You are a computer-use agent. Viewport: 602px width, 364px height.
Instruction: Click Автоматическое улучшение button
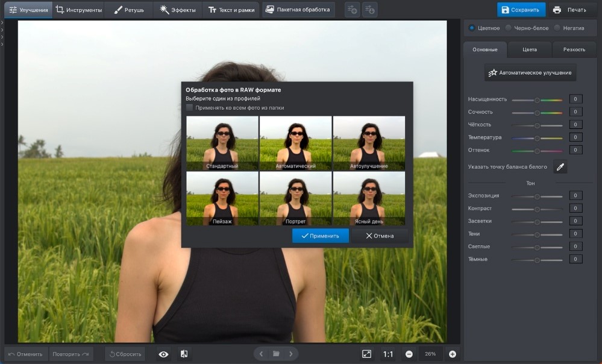tap(530, 72)
